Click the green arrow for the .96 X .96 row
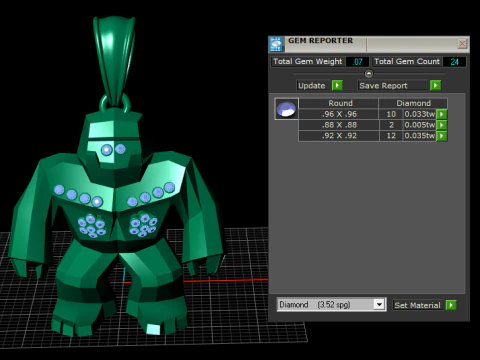480x360 pixels. (x=442, y=114)
